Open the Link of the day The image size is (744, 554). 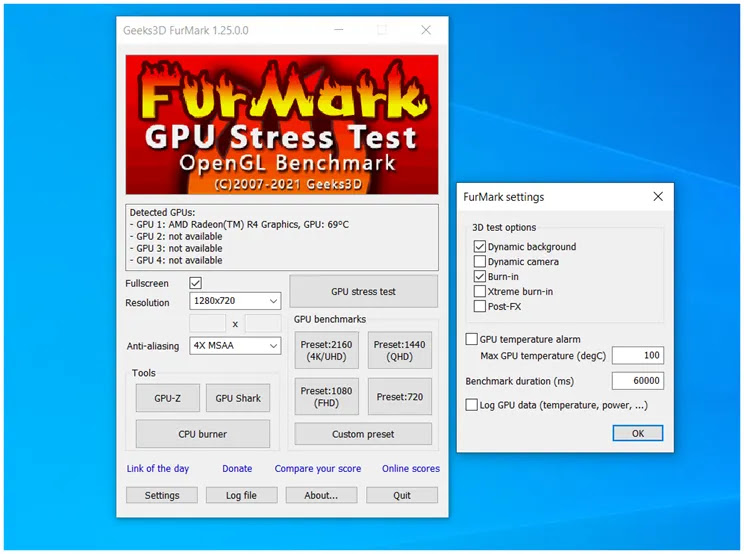pyautogui.click(x=158, y=469)
